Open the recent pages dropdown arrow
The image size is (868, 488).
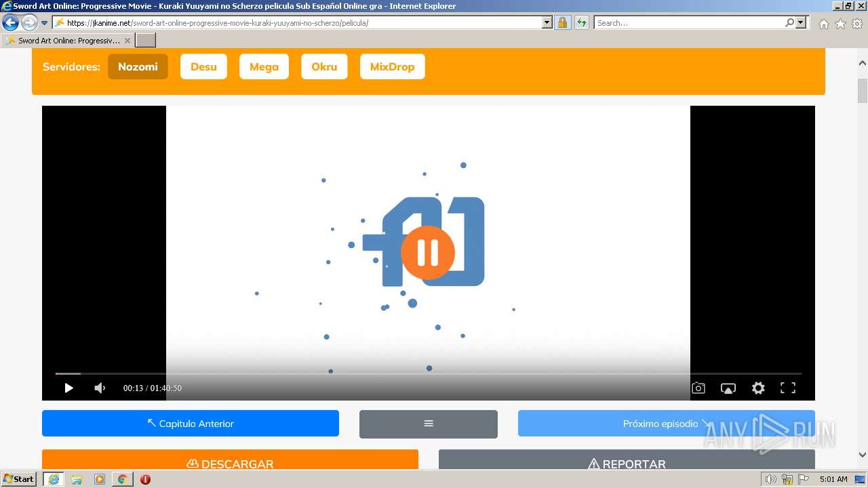coord(45,23)
